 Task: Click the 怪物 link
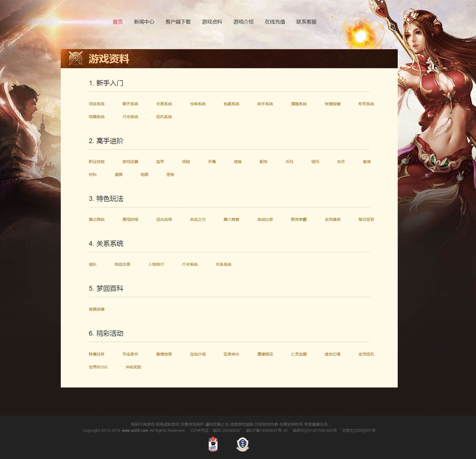170,175
